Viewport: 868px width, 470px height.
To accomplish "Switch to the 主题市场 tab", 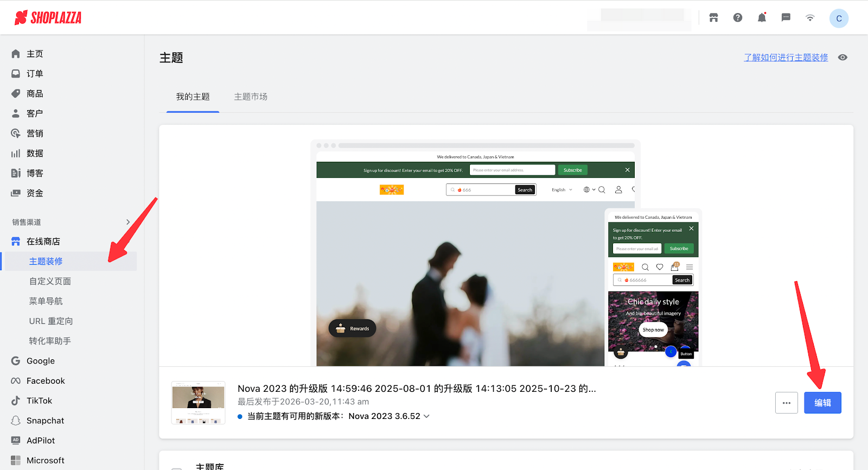I will [x=251, y=97].
